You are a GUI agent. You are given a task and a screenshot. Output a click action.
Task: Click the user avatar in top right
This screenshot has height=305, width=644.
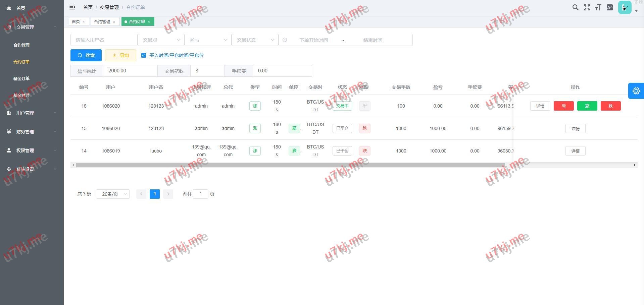(x=625, y=7)
